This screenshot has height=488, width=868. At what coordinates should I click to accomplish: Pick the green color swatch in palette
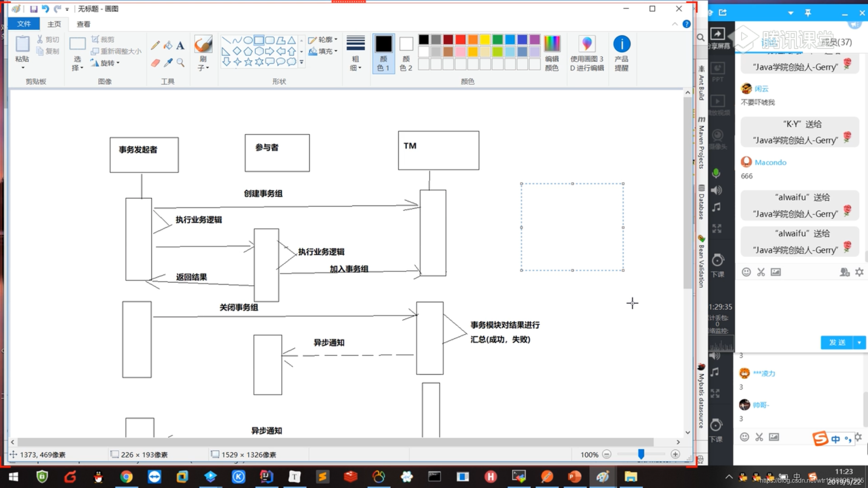[498, 39]
